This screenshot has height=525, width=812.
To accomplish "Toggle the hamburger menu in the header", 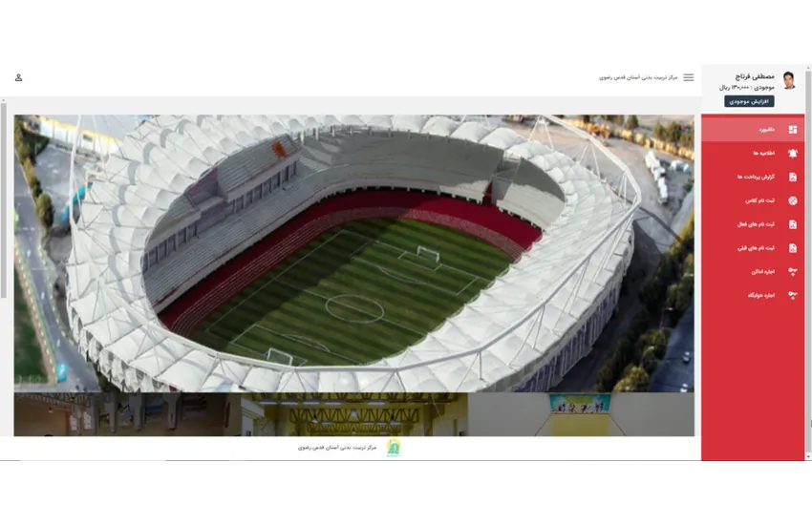I will pos(688,77).
